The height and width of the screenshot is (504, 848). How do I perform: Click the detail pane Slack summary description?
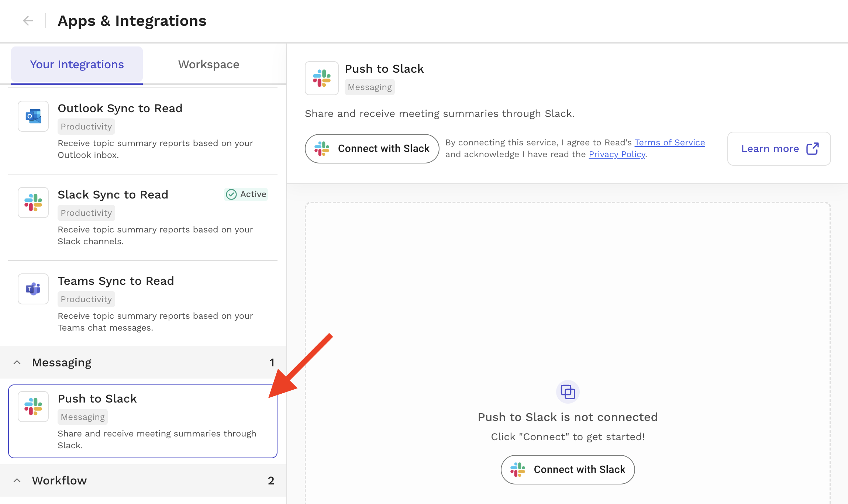point(440,114)
